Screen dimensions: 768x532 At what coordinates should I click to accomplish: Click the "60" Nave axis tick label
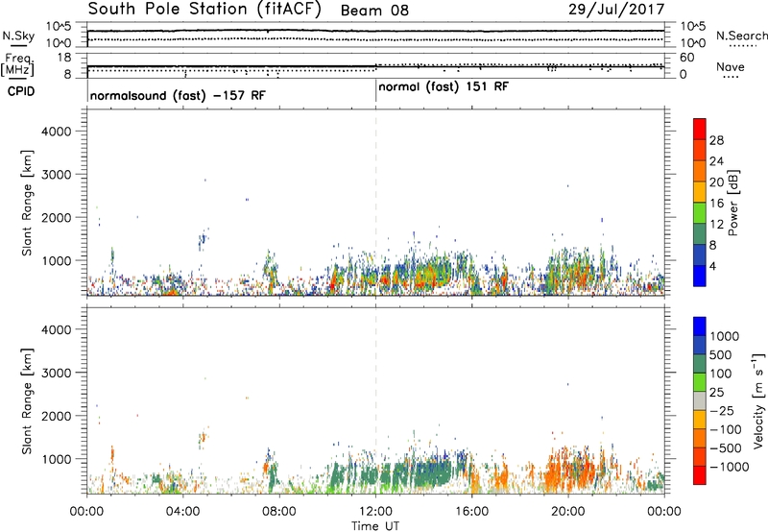point(686,58)
